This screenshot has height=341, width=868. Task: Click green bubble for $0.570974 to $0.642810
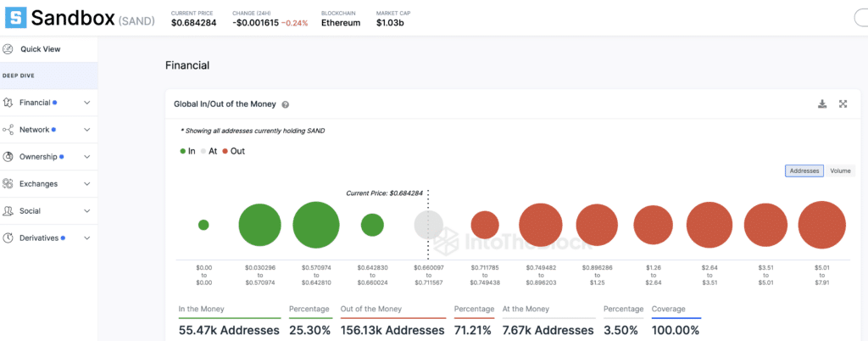pos(316,225)
